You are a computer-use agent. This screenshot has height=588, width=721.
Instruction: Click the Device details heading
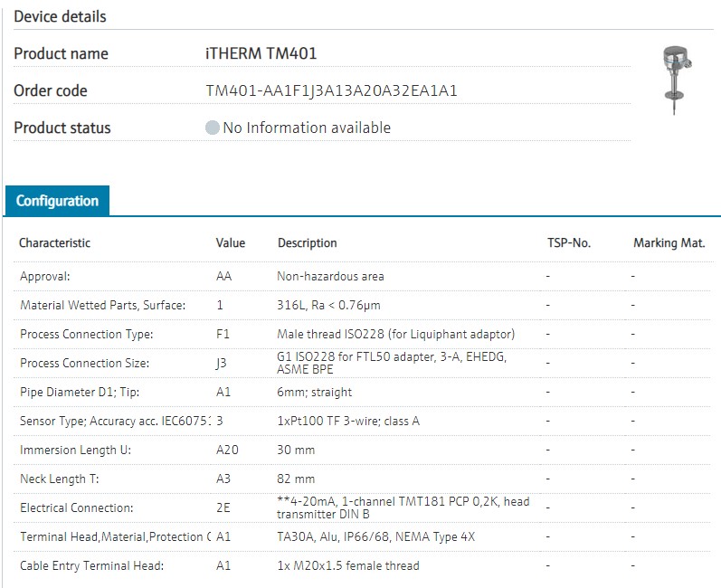(60, 16)
